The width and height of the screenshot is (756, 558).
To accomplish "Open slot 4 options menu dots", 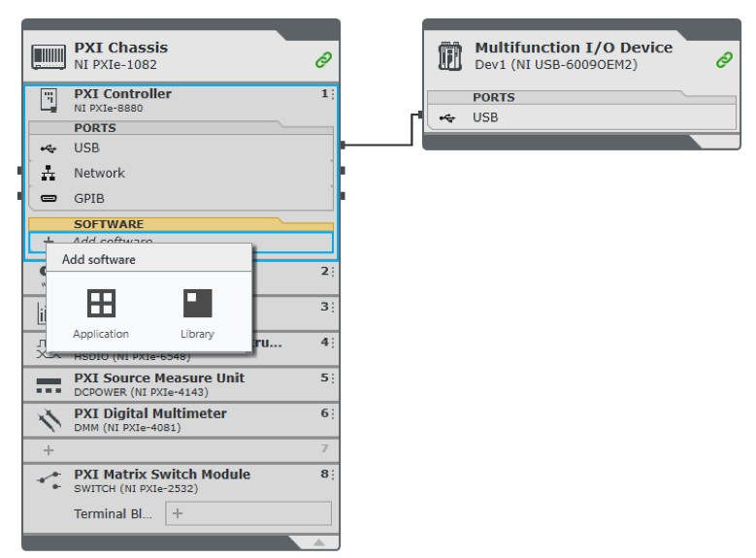I will click(x=332, y=343).
